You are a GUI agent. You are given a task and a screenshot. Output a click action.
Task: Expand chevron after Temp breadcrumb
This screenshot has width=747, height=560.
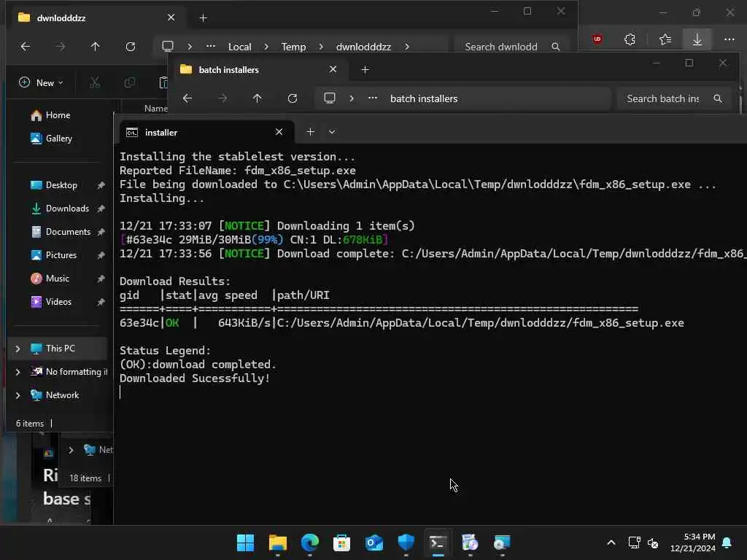321,47
